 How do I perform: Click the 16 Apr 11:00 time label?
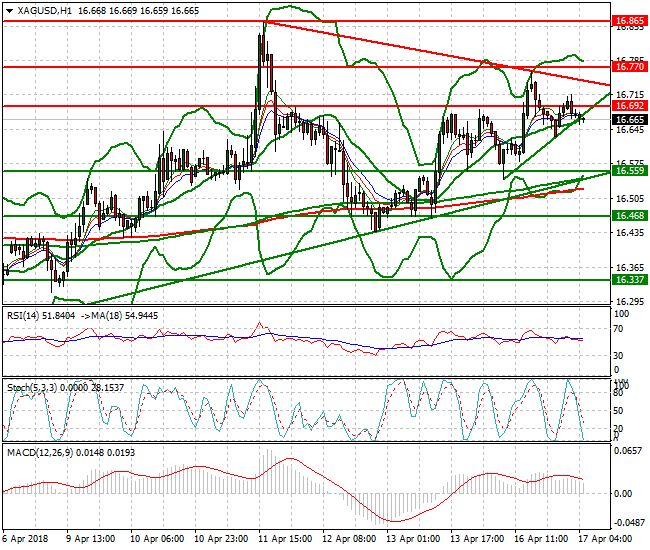click(x=541, y=539)
